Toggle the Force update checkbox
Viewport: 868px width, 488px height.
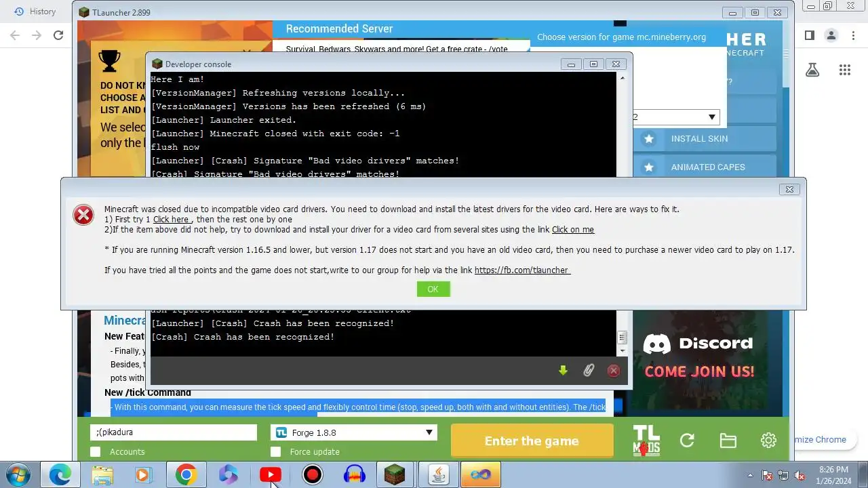click(275, 451)
